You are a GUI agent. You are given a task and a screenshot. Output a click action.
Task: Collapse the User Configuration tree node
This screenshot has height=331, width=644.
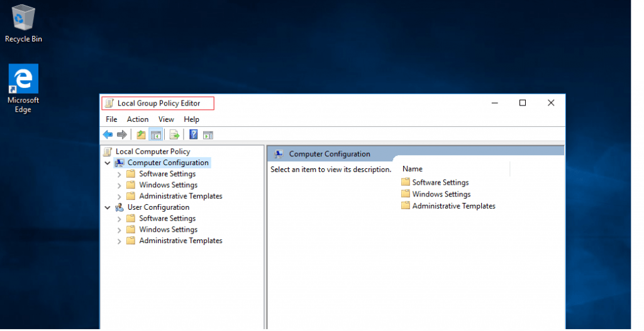tap(108, 207)
